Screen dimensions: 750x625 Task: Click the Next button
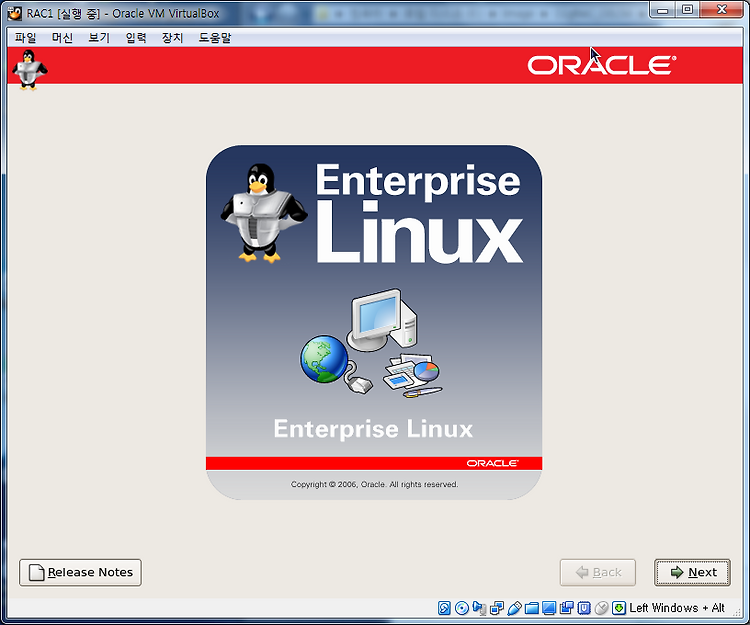(x=692, y=572)
